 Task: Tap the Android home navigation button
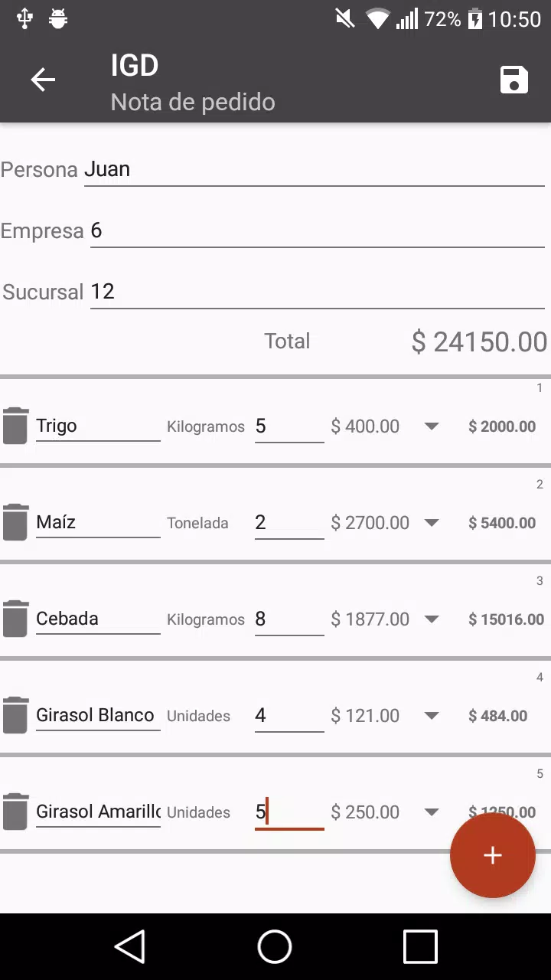click(275, 946)
